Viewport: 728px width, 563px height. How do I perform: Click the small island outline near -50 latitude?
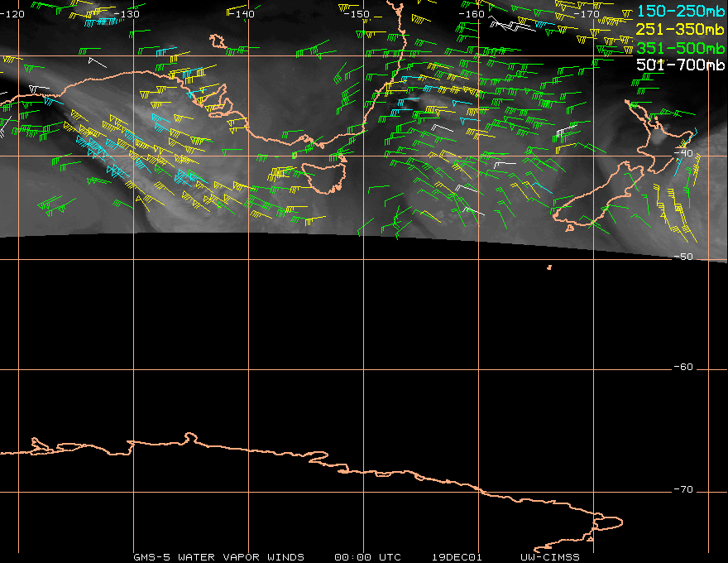pos(549,267)
